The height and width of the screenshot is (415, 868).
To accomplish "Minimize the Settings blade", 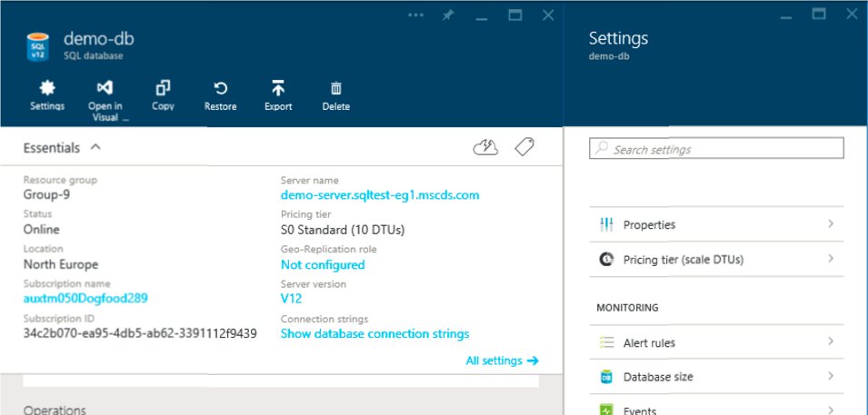I will click(786, 18).
